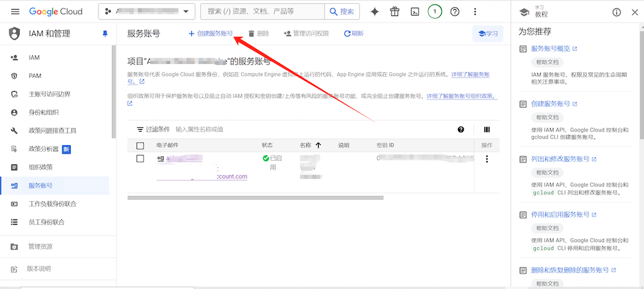Select all service accounts header checkbox
The width and height of the screenshot is (644, 289).
[x=140, y=145]
